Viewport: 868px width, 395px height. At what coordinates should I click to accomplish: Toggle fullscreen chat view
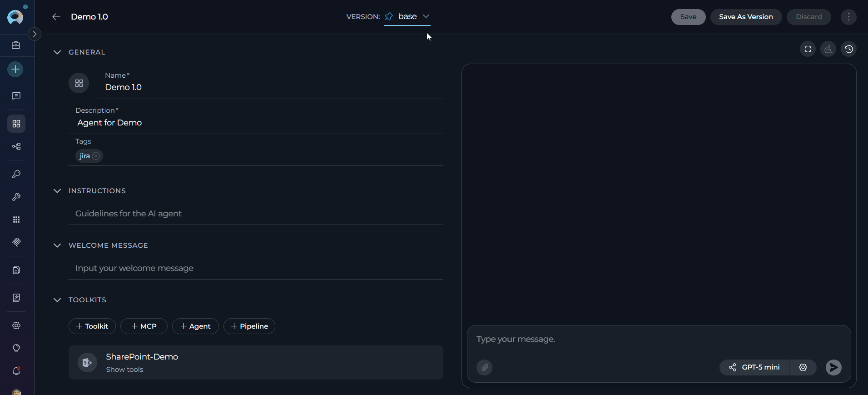[x=808, y=49]
